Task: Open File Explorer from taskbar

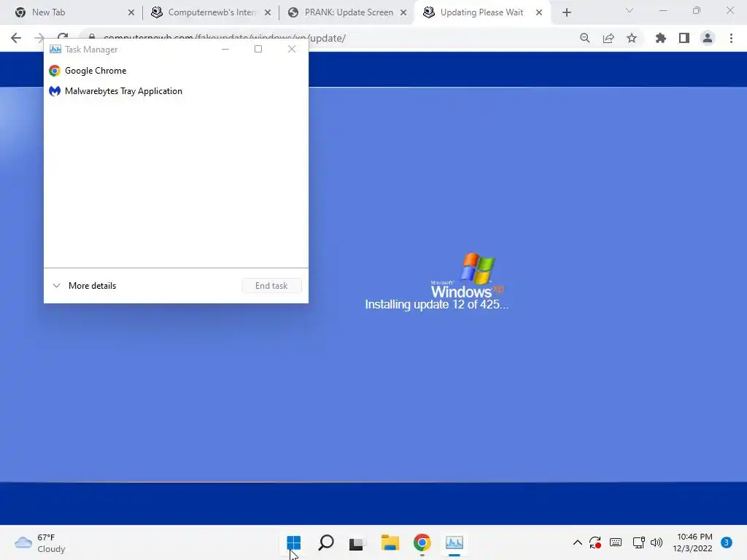Action: (x=390, y=542)
